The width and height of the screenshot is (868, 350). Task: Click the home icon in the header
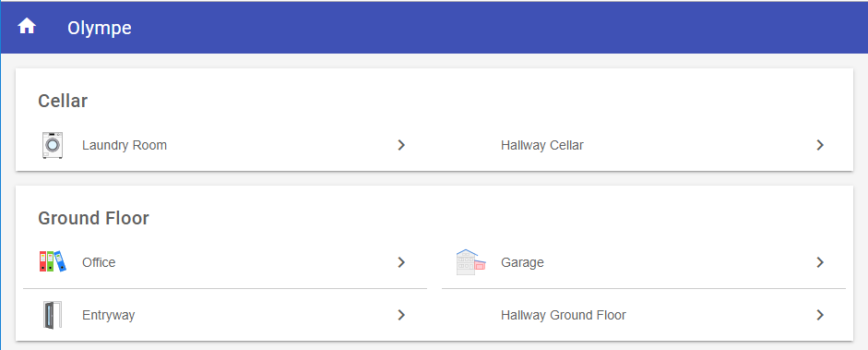coord(27,26)
